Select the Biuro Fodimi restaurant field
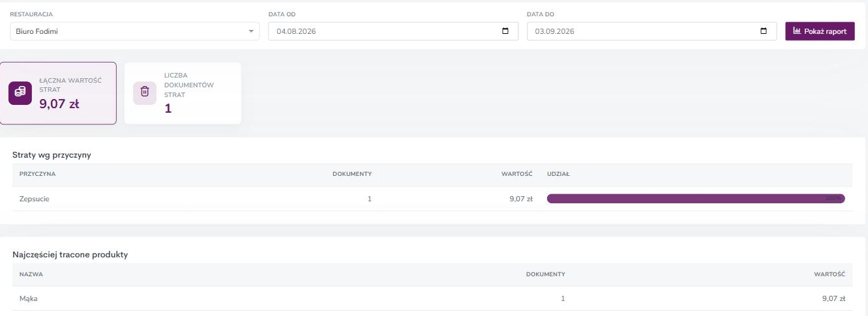 pos(135,31)
